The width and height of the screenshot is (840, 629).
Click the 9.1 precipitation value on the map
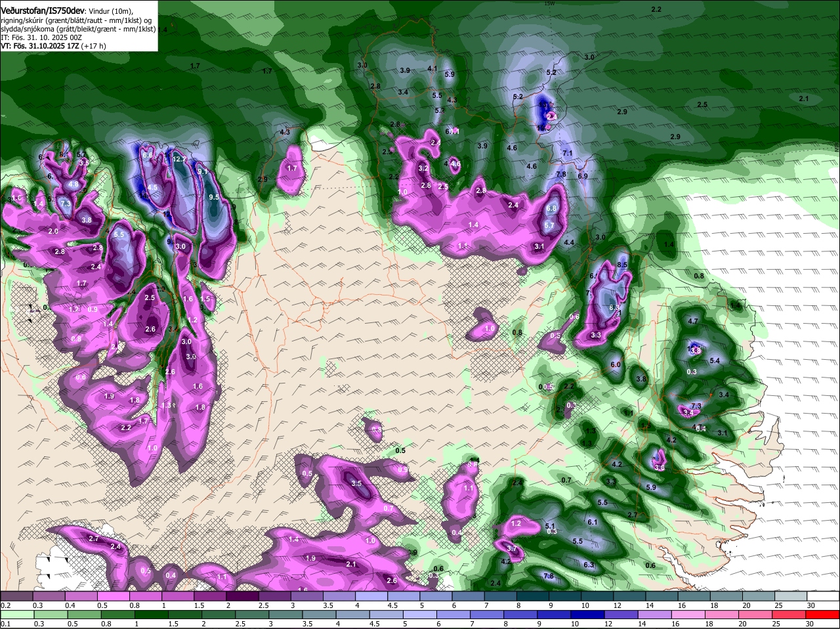(202, 171)
